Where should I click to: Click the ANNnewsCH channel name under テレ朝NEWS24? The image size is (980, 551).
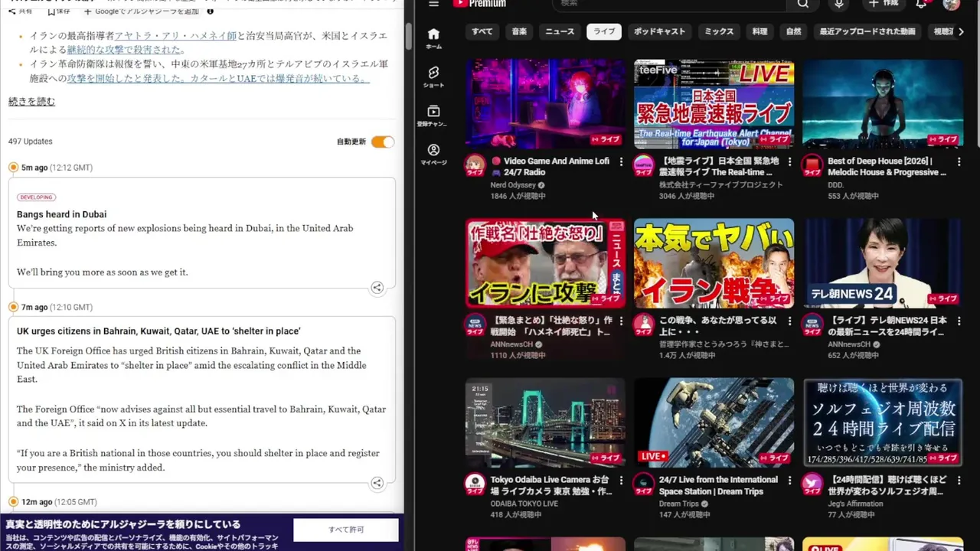pos(849,344)
